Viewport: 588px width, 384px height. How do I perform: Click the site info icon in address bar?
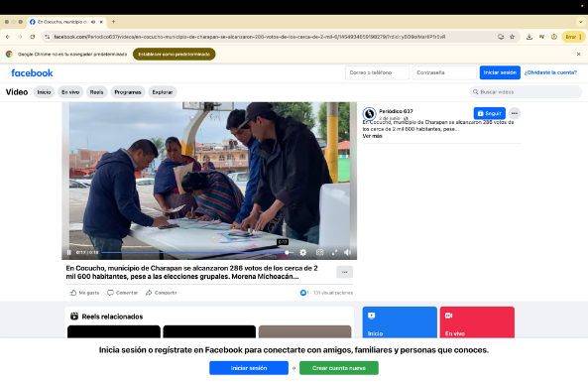(x=48, y=37)
